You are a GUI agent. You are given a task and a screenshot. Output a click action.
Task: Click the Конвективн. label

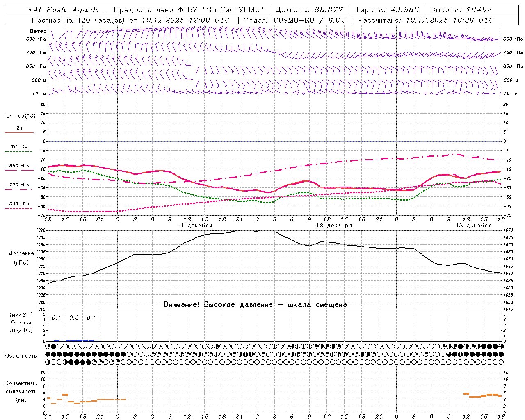[x=21, y=383]
